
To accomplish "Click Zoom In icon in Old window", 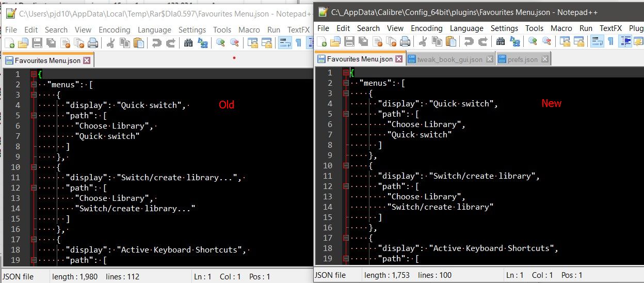I will click(220, 43).
